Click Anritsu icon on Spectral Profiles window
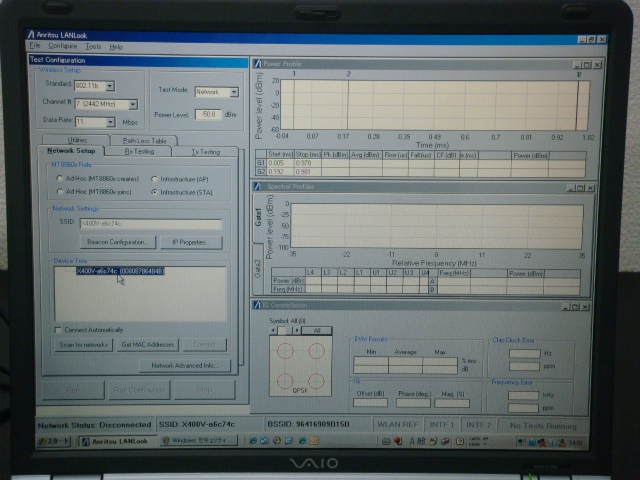 (x=257, y=186)
